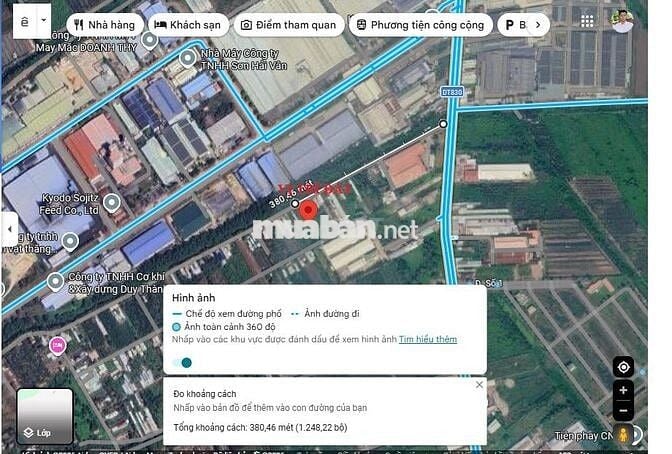Select the Street View pegman icon

(x=623, y=435)
